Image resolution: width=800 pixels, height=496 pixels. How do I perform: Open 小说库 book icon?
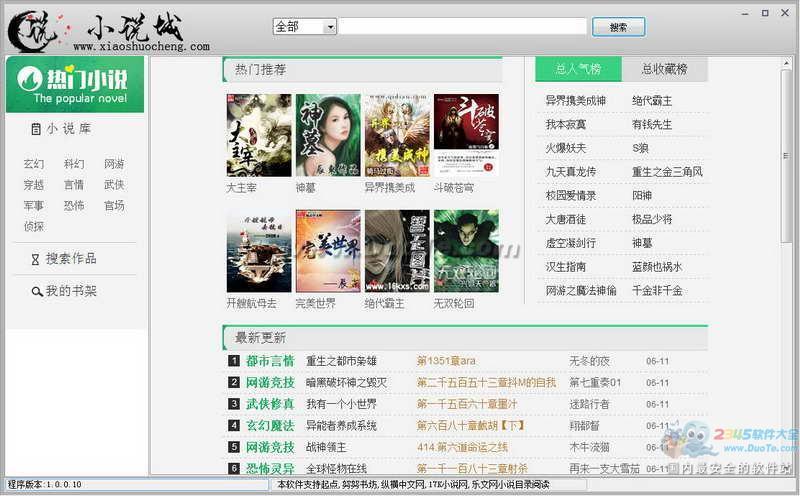point(36,129)
